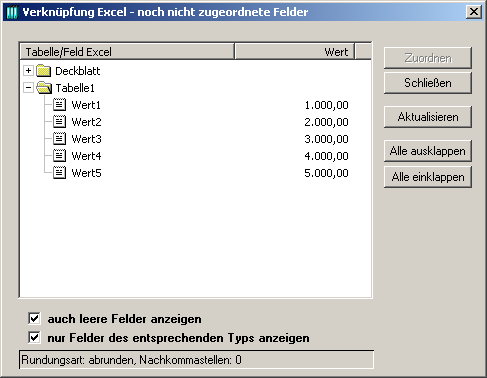Viewport: 487px width, 378px height.
Task: Click the field icon next to Wert4
Action: tap(59, 156)
